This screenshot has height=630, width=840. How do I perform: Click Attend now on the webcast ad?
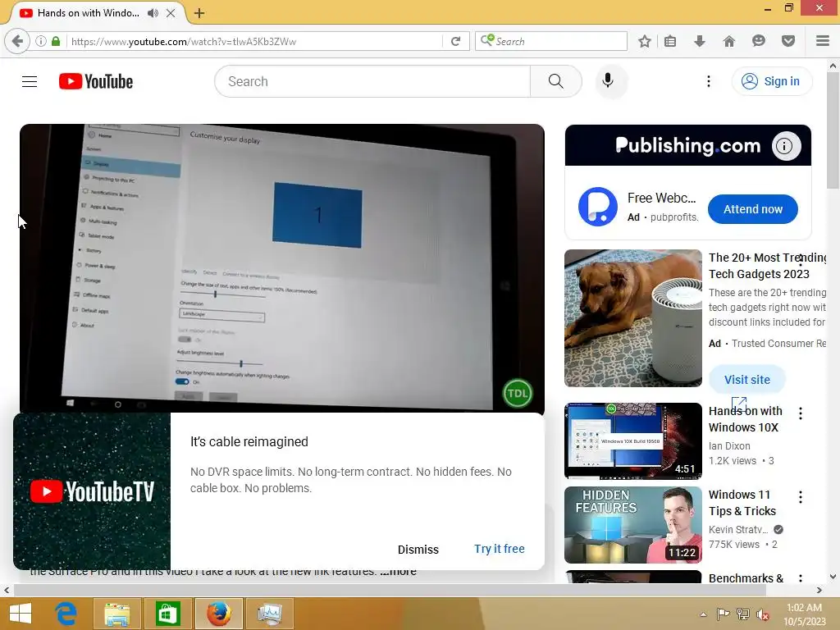point(753,209)
